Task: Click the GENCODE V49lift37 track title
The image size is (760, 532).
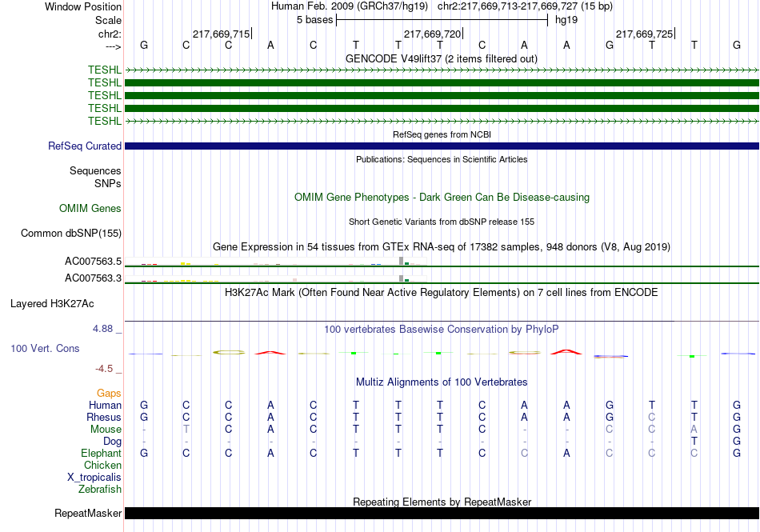Action: [441, 59]
